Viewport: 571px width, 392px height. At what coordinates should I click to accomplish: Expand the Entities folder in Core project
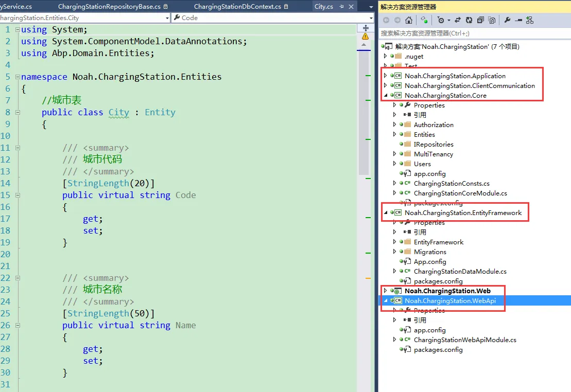tap(395, 135)
